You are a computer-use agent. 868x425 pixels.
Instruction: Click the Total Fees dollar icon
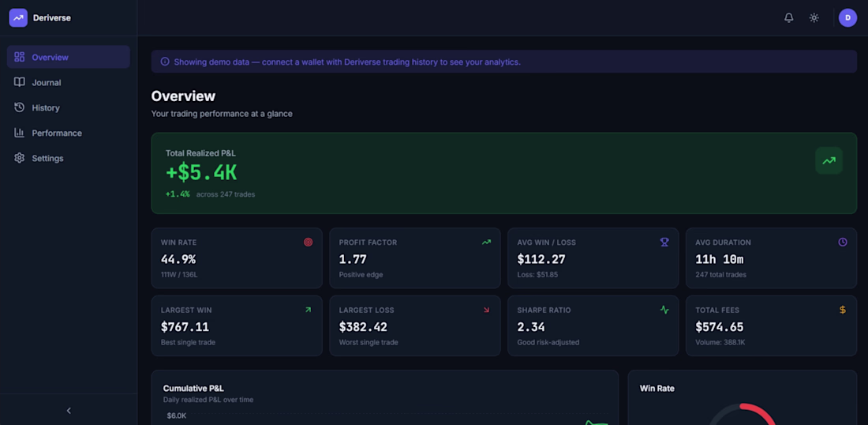[843, 310]
